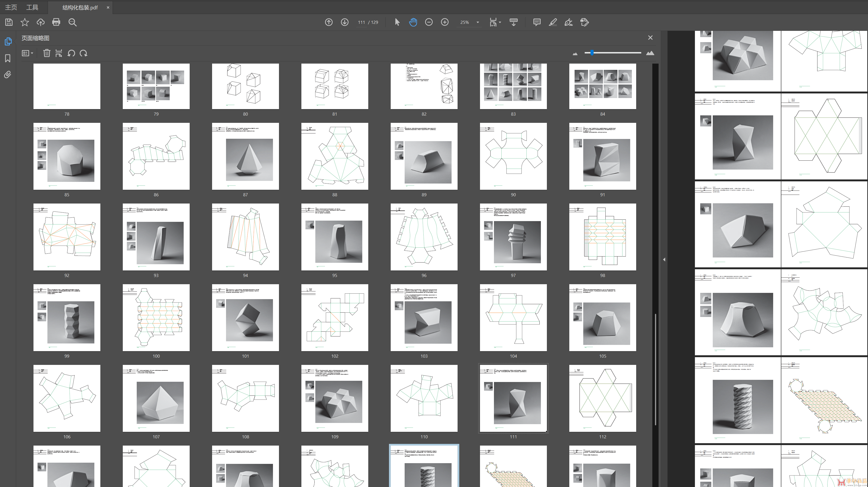Click the Save file icon
868x487 pixels.
click(x=9, y=22)
